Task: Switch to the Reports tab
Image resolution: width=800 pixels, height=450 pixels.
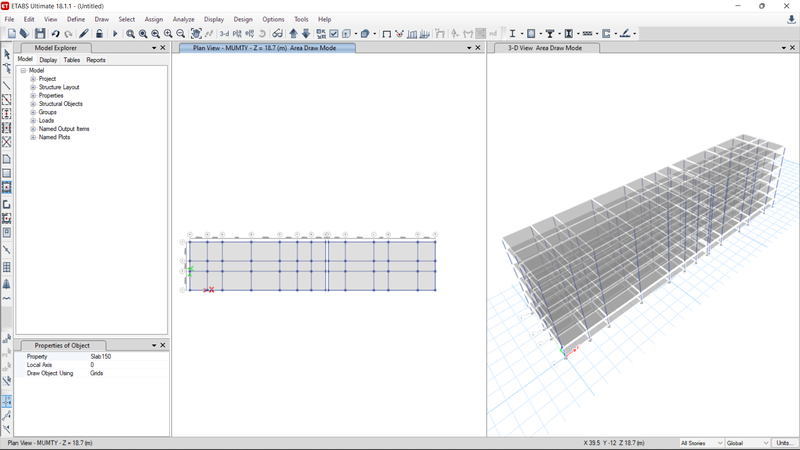Action: point(96,60)
